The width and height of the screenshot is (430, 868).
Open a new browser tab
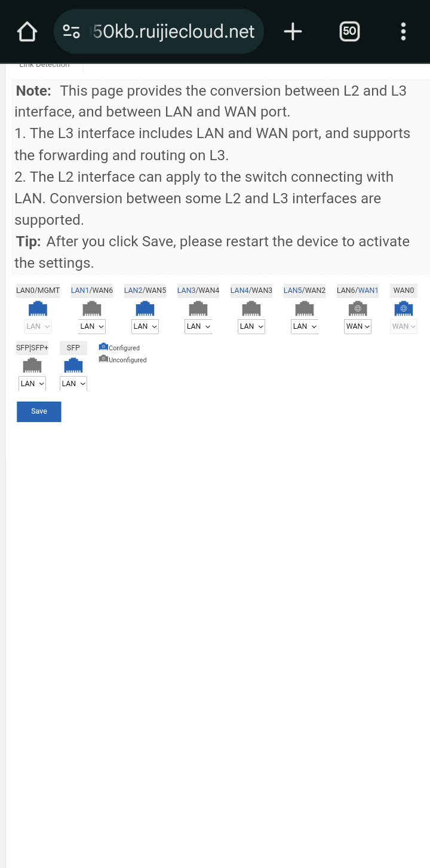pyautogui.click(x=293, y=32)
